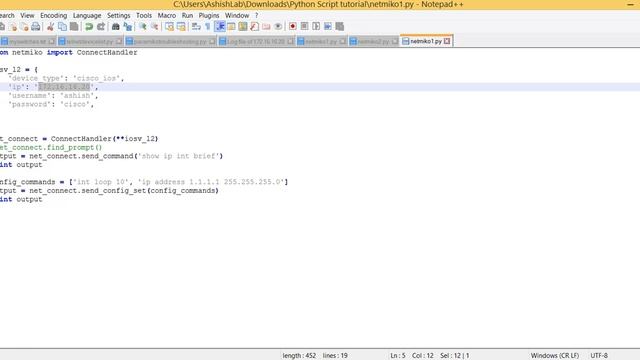
Task: Open the Macro menu
Action: (167, 16)
